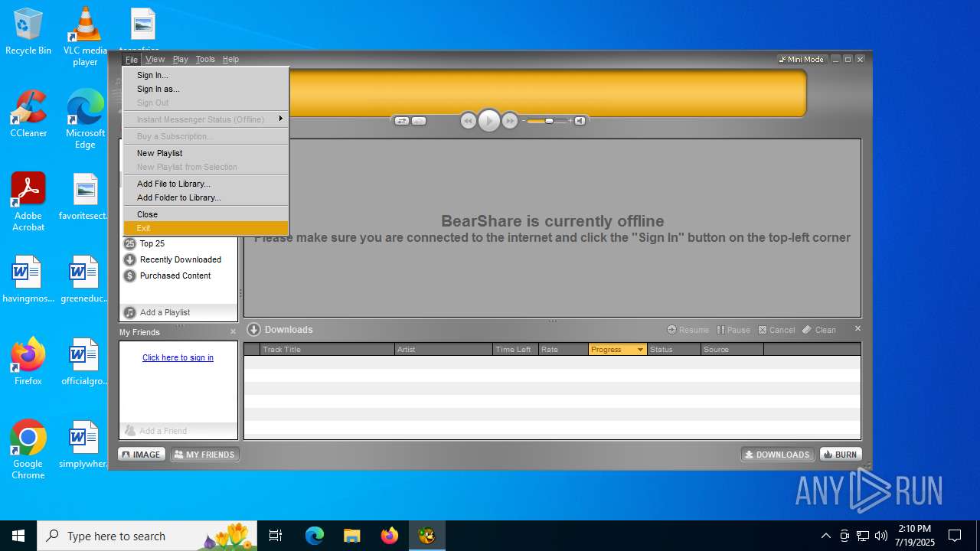The image size is (980, 551).
Task: Choose Sign In... from File menu
Action: click(205, 75)
